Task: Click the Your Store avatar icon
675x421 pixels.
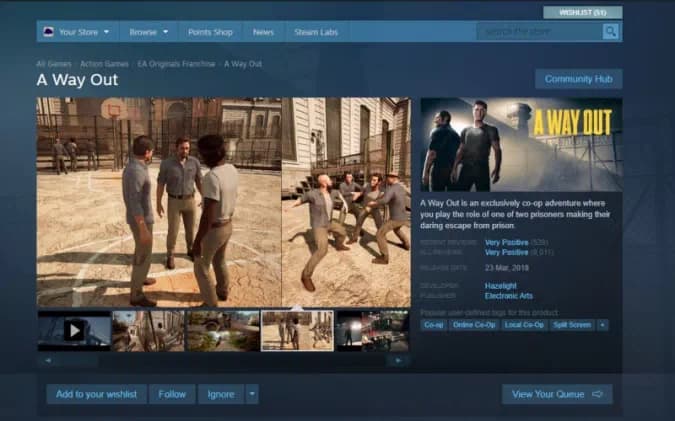Action: [48, 32]
